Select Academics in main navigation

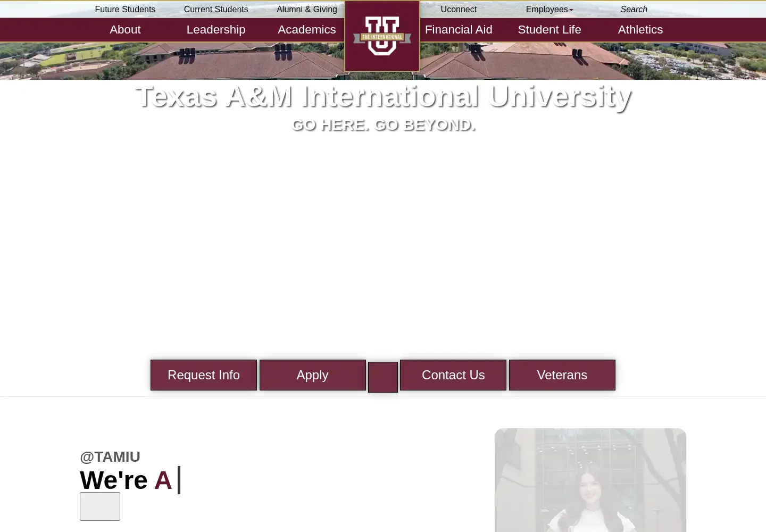click(x=307, y=30)
